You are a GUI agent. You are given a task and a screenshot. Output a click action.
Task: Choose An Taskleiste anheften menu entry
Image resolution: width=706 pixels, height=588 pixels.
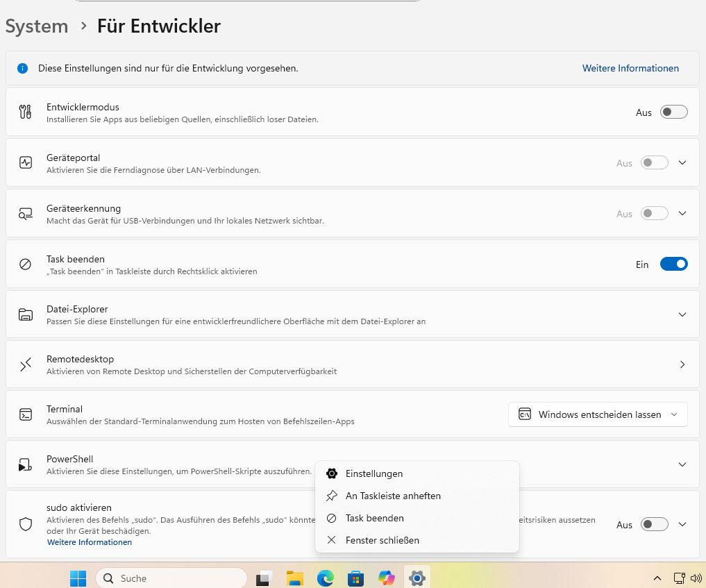pyautogui.click(x=393, y=496)
